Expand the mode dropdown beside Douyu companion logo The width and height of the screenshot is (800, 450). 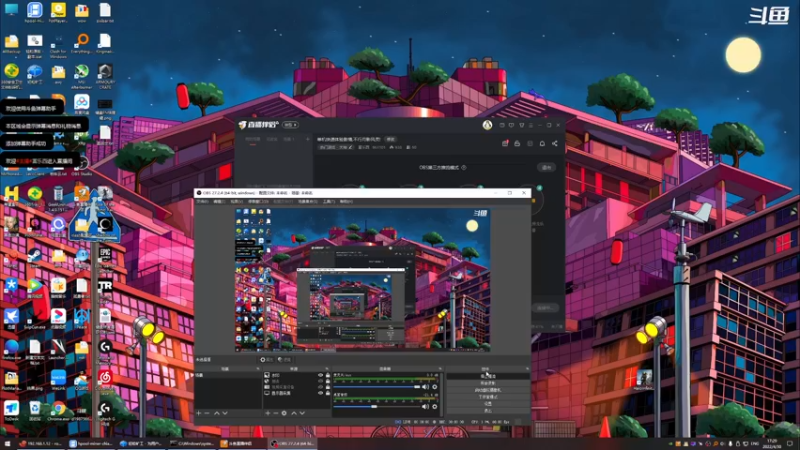point(290,125)
